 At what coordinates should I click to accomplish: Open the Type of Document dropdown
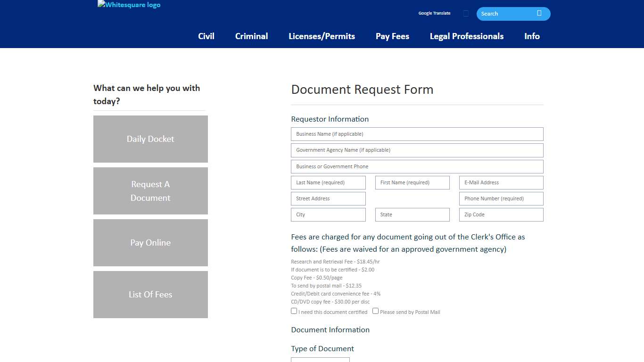320,360
